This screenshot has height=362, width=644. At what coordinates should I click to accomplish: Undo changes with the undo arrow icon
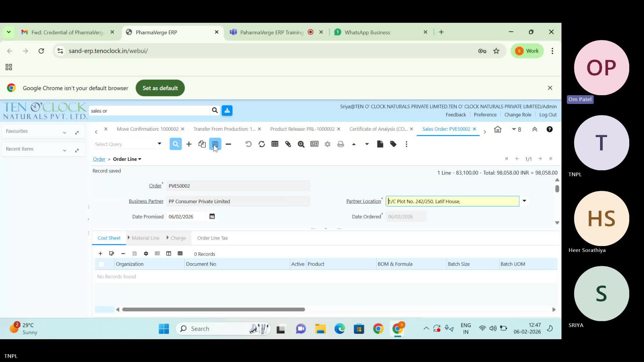click(248, 144)
